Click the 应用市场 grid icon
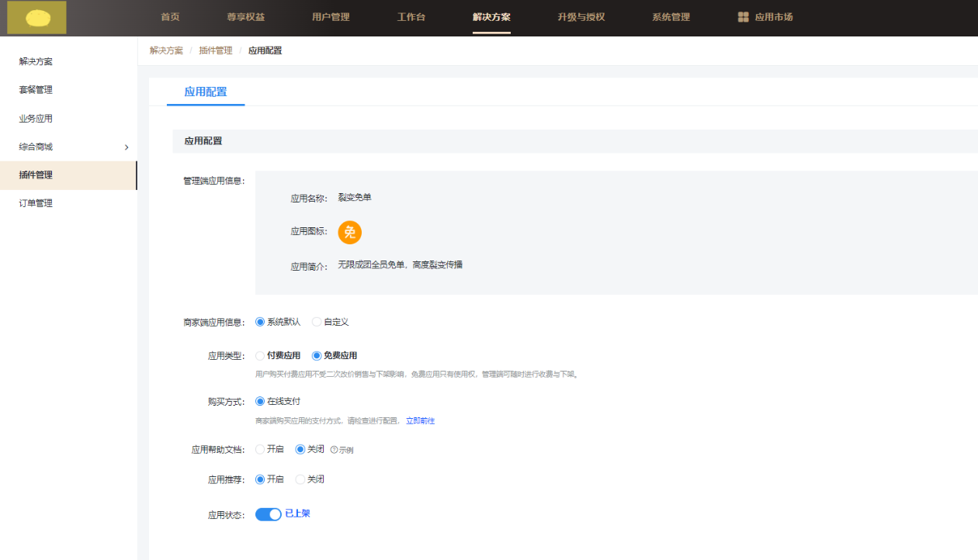This screenshot has width=978, height=560. tap(743, 17)
